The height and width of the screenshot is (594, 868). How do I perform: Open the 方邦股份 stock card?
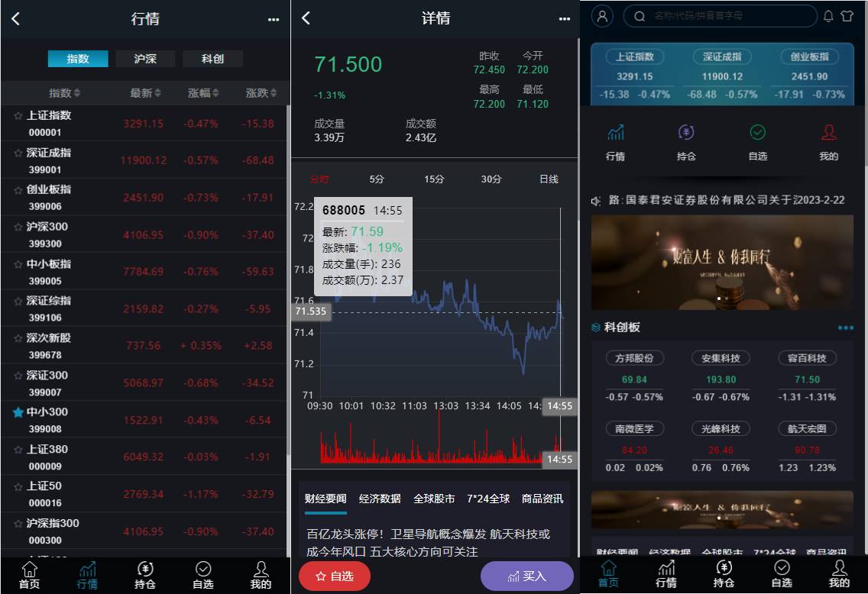[634, 376]
